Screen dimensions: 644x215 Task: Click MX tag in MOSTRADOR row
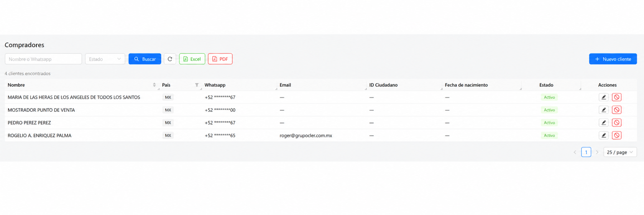tap(168, 110)
